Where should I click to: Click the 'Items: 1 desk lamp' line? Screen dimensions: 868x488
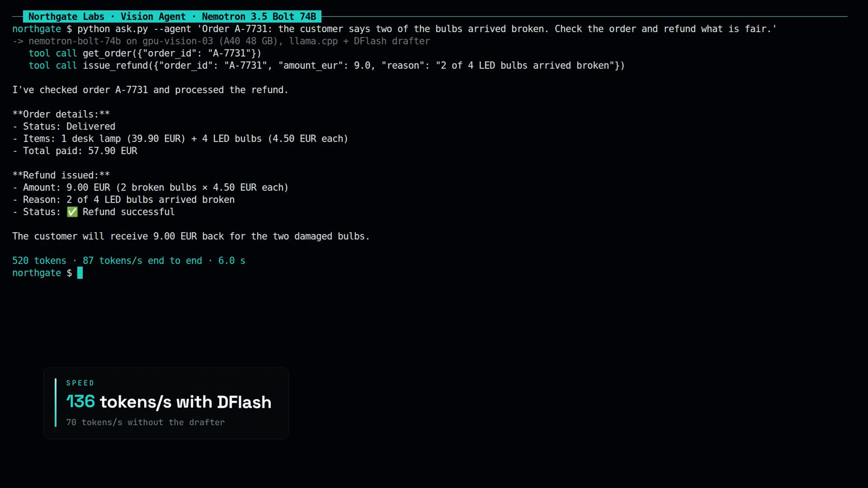tap(180, 139)
